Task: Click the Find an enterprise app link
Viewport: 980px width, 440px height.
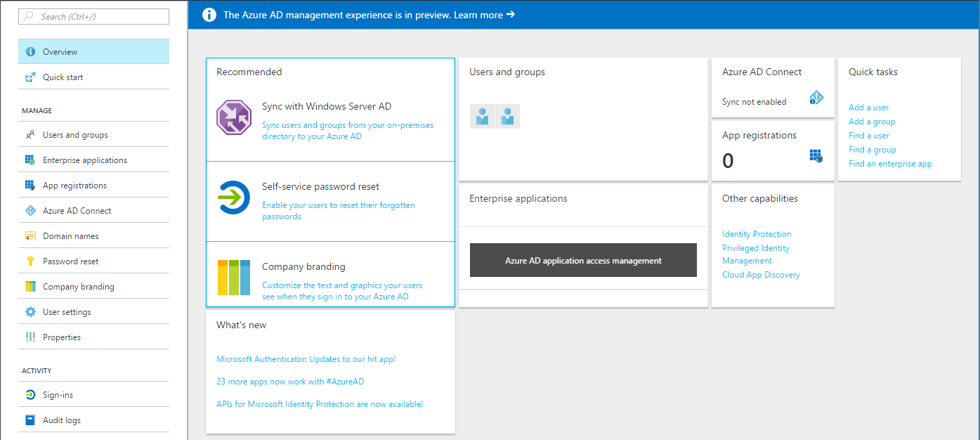Action: (890, 164)
